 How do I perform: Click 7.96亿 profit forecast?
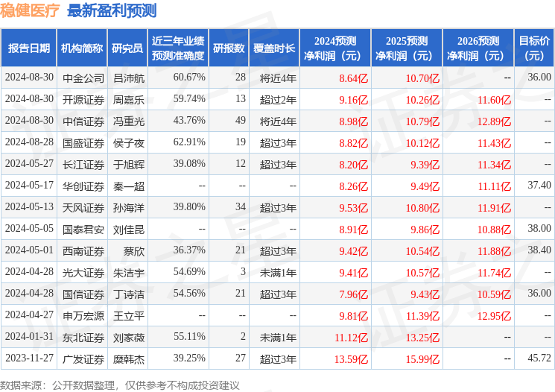coord(353,294)
